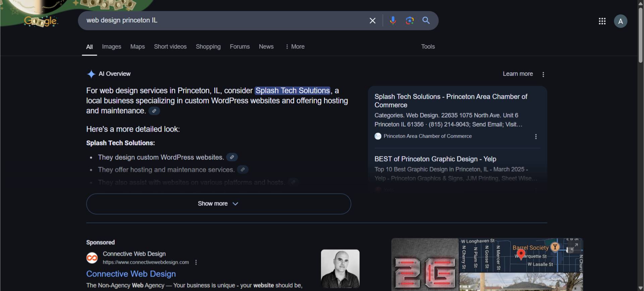Go to the Shopping tab
This screenshot has height=291, width=644.
pos(208,47)
